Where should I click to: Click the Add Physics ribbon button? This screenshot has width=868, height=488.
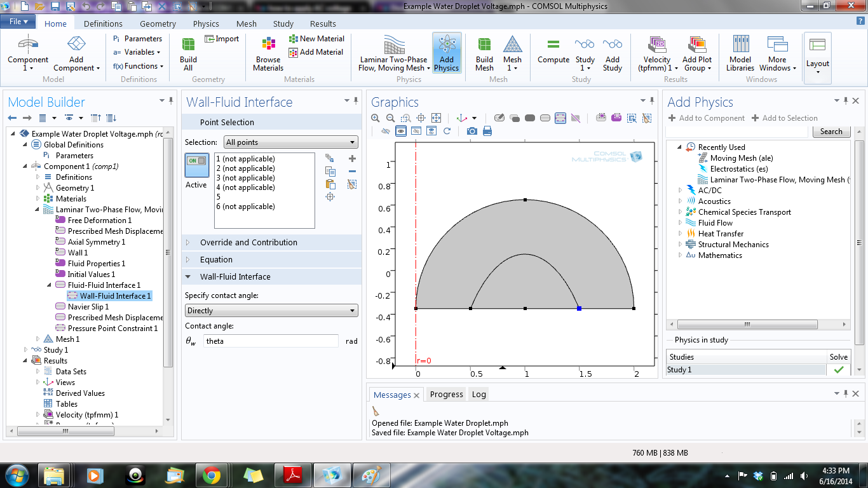(x=447, y=53)
